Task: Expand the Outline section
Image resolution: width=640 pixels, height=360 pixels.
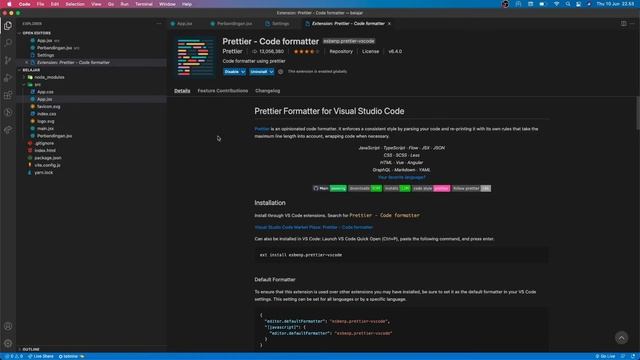Action: (31, 349)
